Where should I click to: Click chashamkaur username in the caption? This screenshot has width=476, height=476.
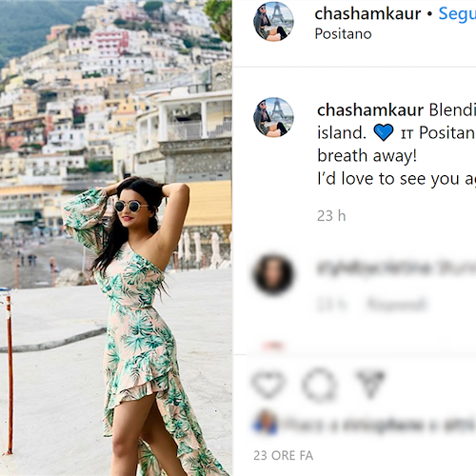[x=370, y=110]
